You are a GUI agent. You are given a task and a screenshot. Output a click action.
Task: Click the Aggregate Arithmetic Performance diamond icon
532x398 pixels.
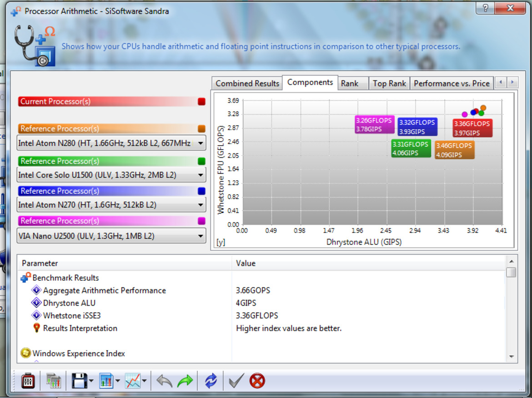[x=36, y=291]
